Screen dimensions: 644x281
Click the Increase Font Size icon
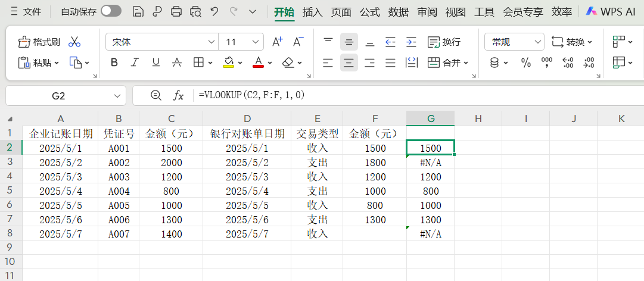tap(277, 42)
